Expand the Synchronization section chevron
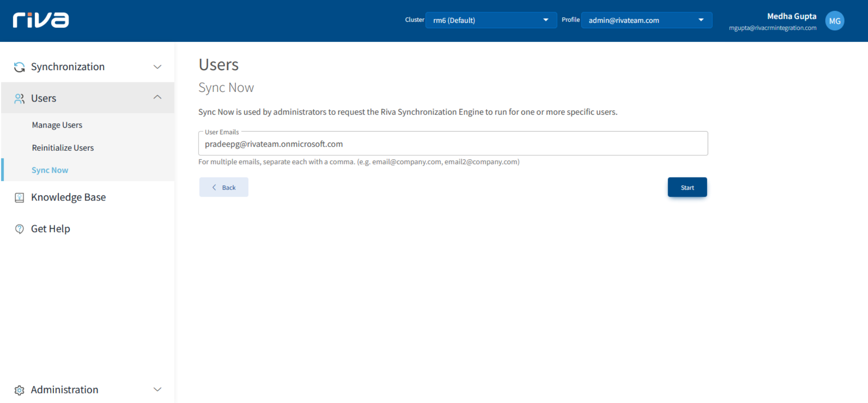Viewport: 868px width, 403px height. (158, 67)
